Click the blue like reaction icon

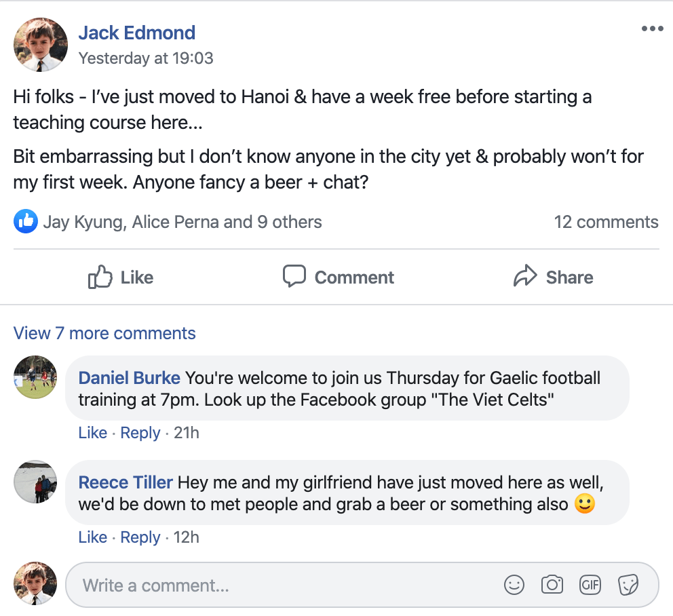click(26, 221)
